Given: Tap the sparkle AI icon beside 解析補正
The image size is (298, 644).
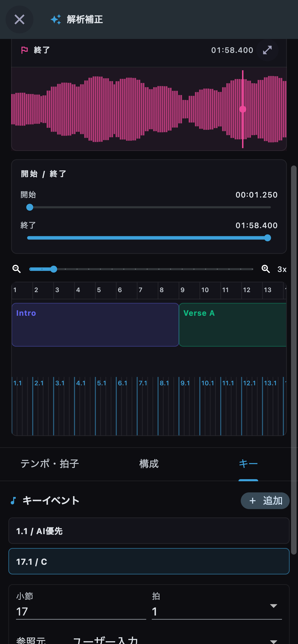Looking at the screenshot, I should [56, 19].
